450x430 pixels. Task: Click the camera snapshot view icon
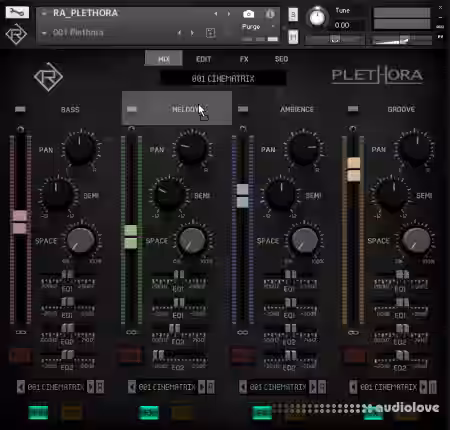(248, 14)
